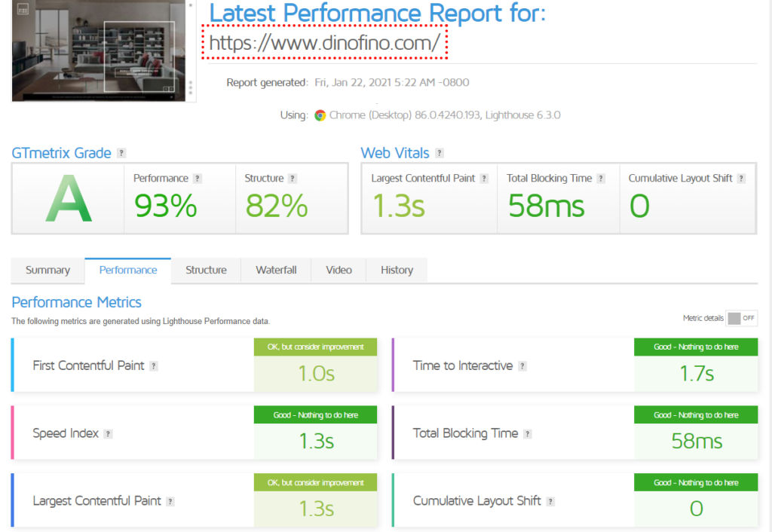Click filmstrip icon on the screenshot thumbnail
This screenshot has width=772, height=532.
[x=23, y=9]
